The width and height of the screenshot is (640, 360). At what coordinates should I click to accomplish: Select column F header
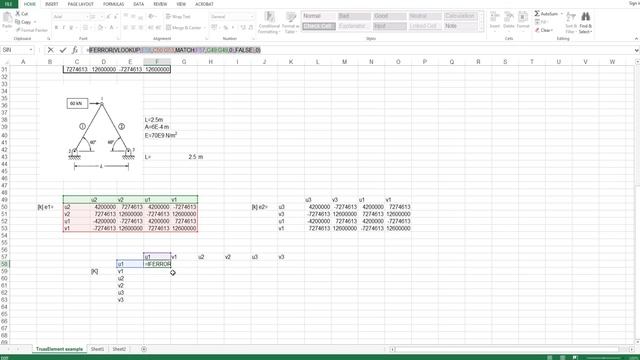click(x=157, y=62)
